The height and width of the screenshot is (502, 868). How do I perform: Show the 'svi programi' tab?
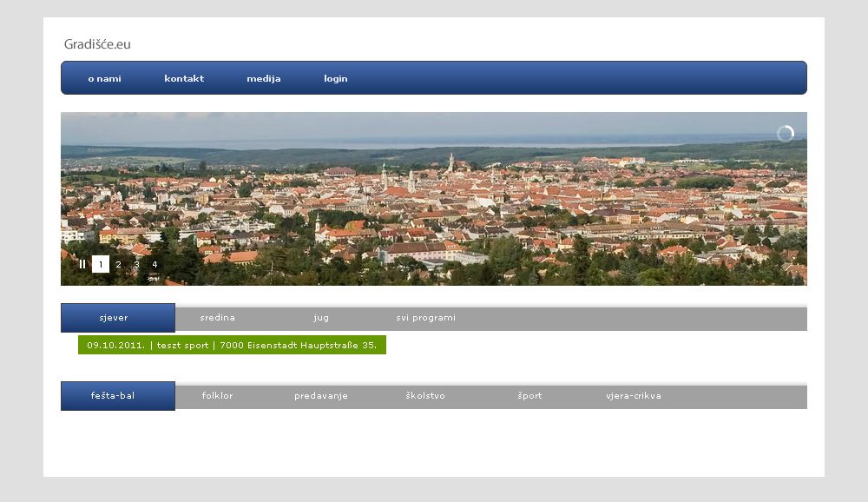(x=425, y=318)
